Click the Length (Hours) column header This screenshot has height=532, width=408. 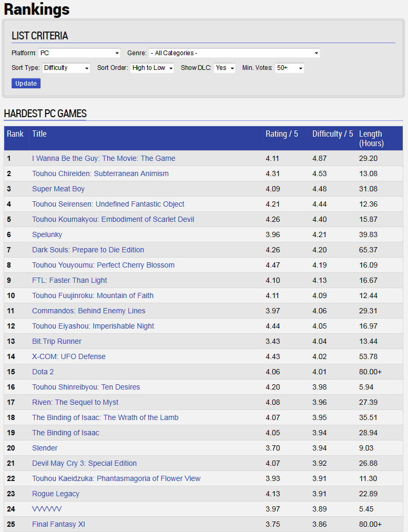click(x=371, y=138)
